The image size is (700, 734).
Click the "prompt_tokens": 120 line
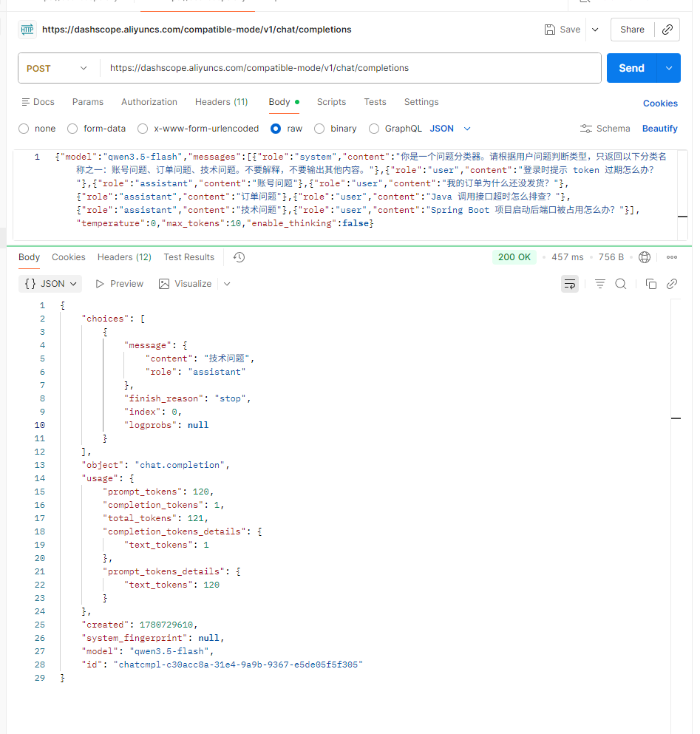click(159, 492)
